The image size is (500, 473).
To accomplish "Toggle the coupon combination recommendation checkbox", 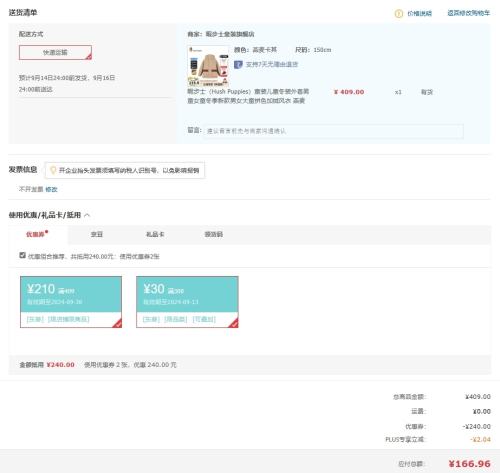I will point(22,255).
